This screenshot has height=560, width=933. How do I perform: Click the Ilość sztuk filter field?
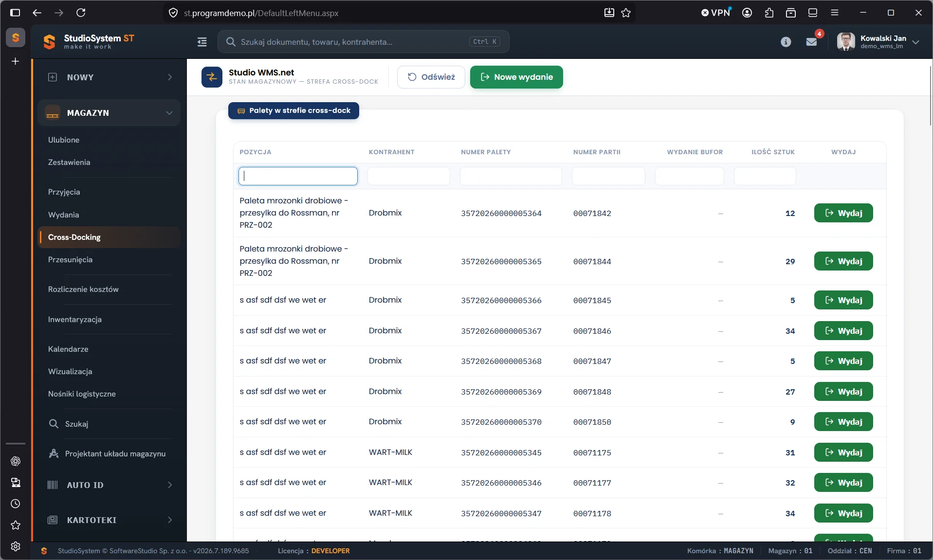click(x=765, y=176)
